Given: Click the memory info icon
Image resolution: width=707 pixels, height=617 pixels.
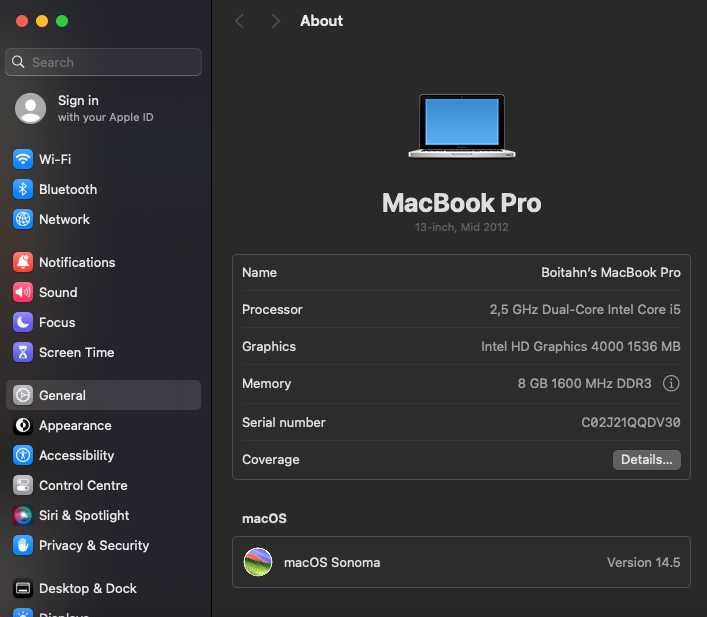Looking at the screenshot, I should [671, 383].
